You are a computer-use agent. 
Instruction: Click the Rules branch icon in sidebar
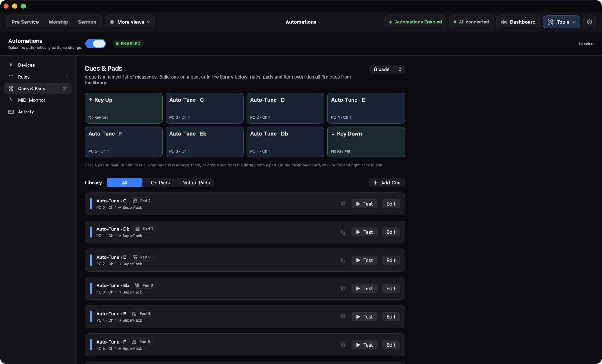(11, 77)
